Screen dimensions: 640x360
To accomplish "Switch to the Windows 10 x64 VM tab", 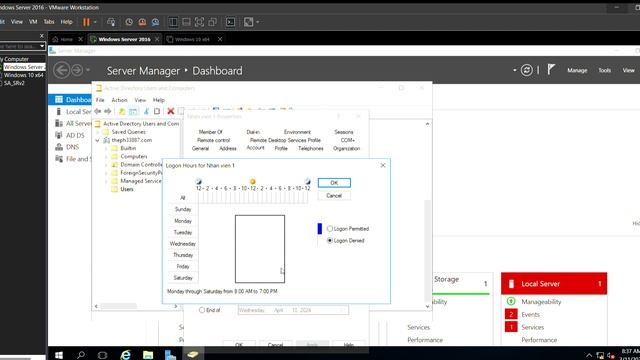I will 192,39.
